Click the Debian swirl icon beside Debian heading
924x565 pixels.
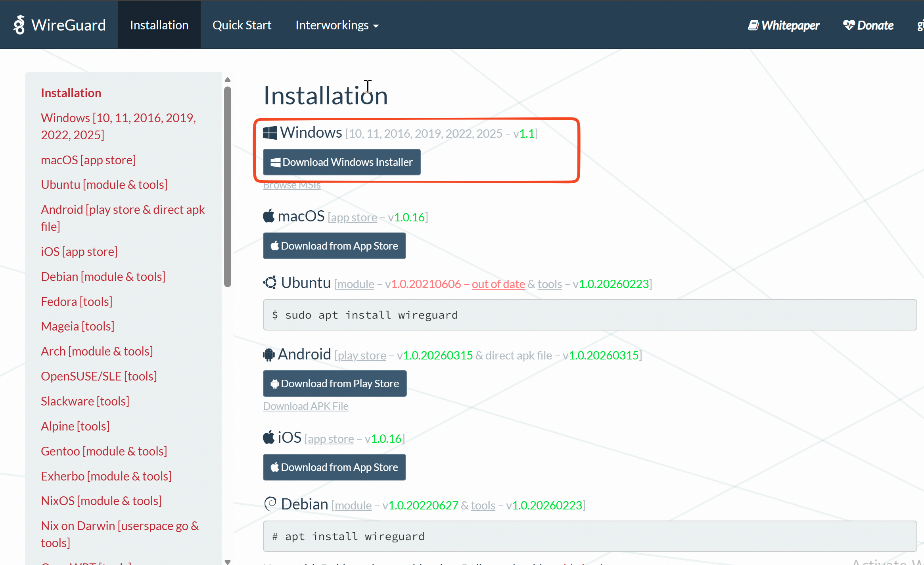pyautogui.click(x=270, y=504)
